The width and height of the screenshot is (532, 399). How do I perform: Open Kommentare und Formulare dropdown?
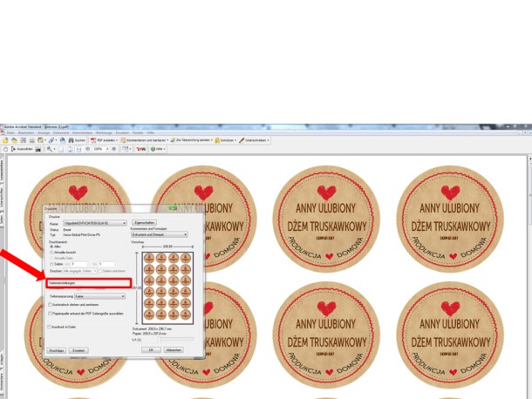(x=159, y=234)
